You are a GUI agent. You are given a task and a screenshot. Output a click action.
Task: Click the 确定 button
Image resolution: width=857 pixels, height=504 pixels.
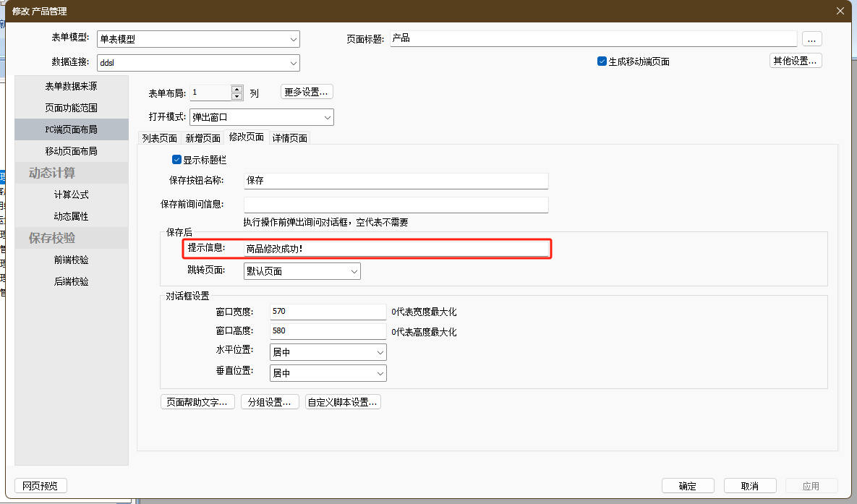point(688,486)
